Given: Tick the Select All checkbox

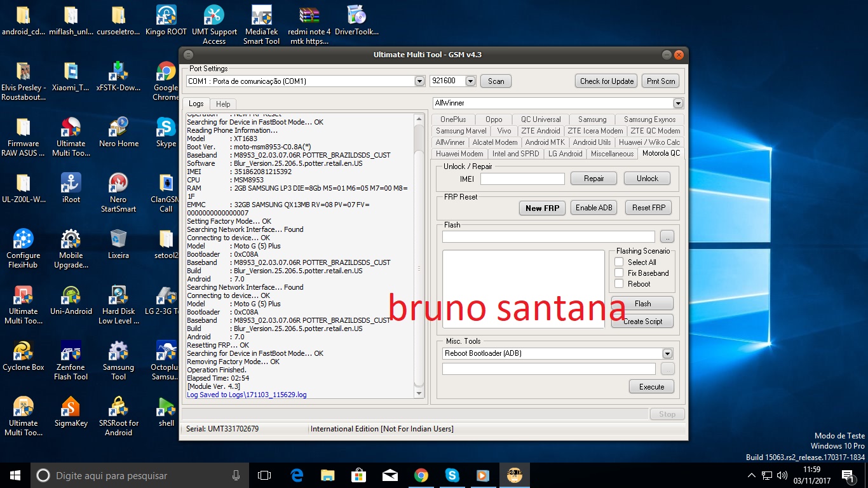Looking at the screenshot, I should [x=619, y=262].
